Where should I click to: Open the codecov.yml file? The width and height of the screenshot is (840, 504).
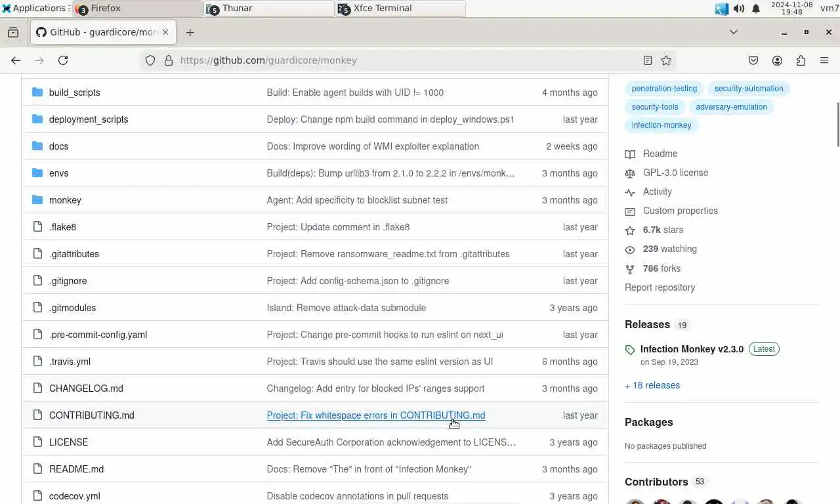[75, 496]
